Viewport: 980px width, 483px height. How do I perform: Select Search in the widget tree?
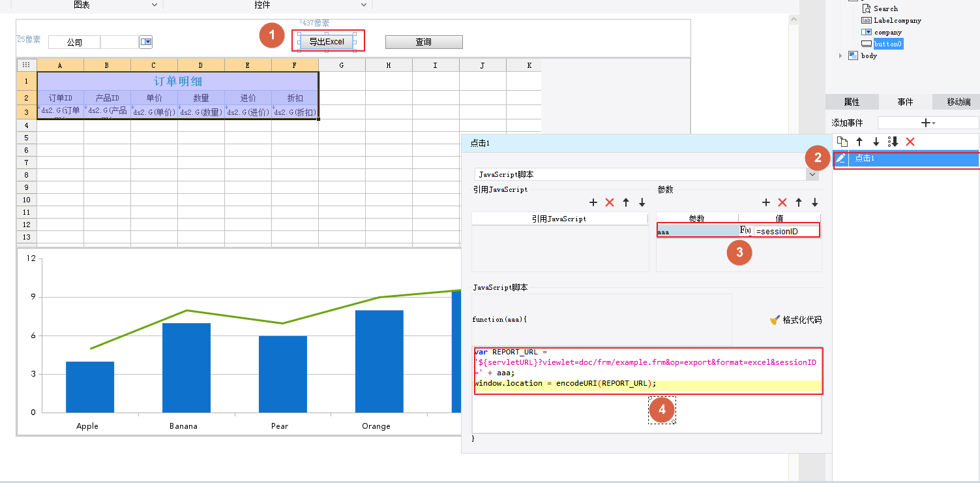(x=885, y=8)
